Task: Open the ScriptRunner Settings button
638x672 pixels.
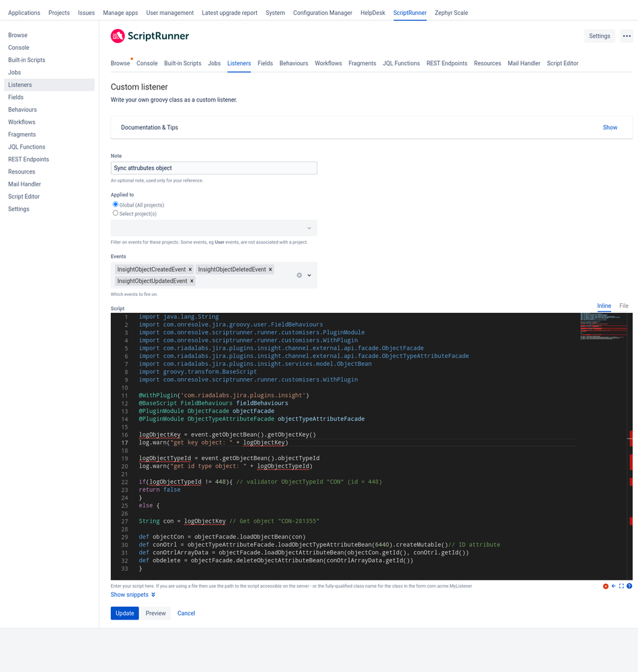Action: 600,36
